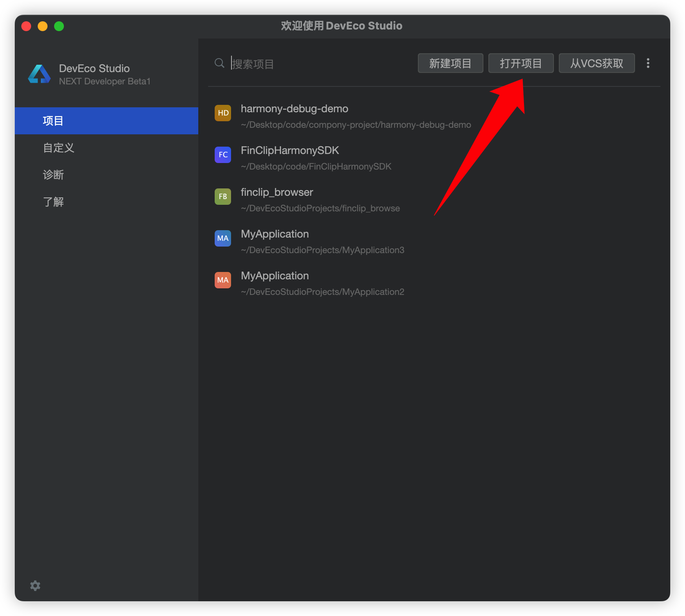Viewport: 685px width, 616px height.
Task: Click the search magnifier icon
Action: click(220, 63)
